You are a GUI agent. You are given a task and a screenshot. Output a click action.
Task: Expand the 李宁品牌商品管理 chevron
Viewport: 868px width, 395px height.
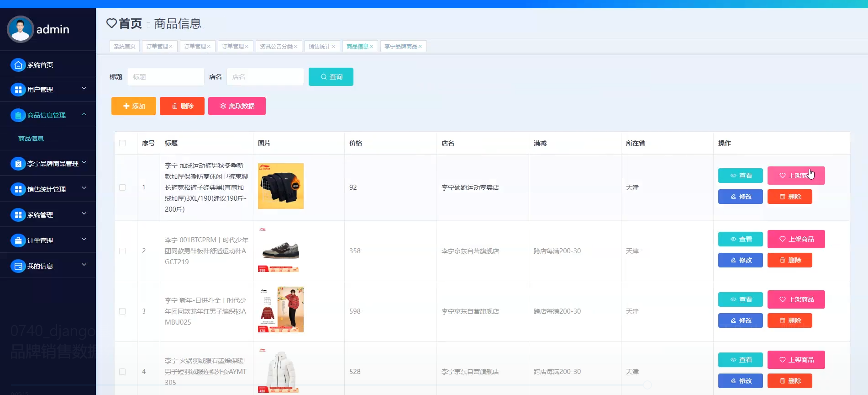(x=84, y=162)
